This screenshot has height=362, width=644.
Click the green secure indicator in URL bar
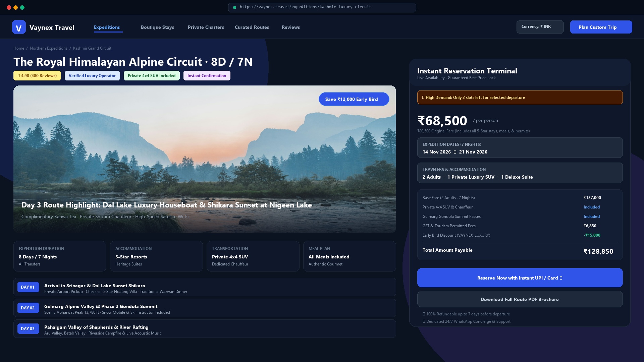234,7
